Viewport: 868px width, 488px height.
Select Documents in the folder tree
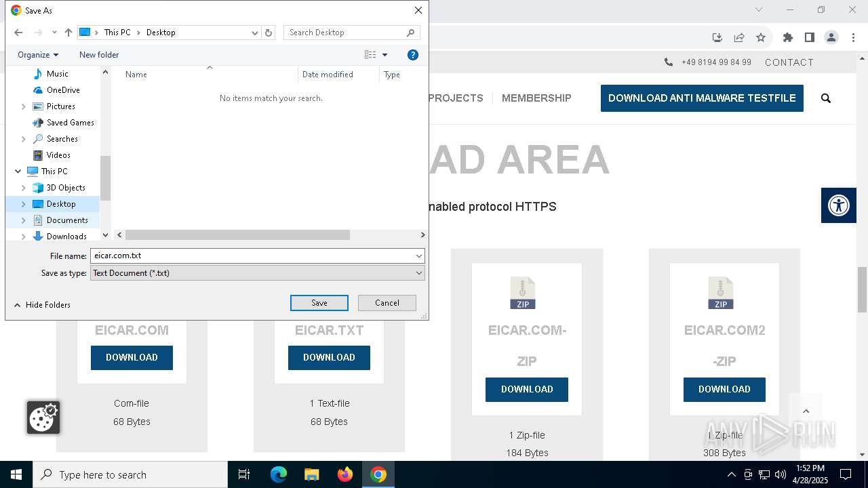click(67, 220)
